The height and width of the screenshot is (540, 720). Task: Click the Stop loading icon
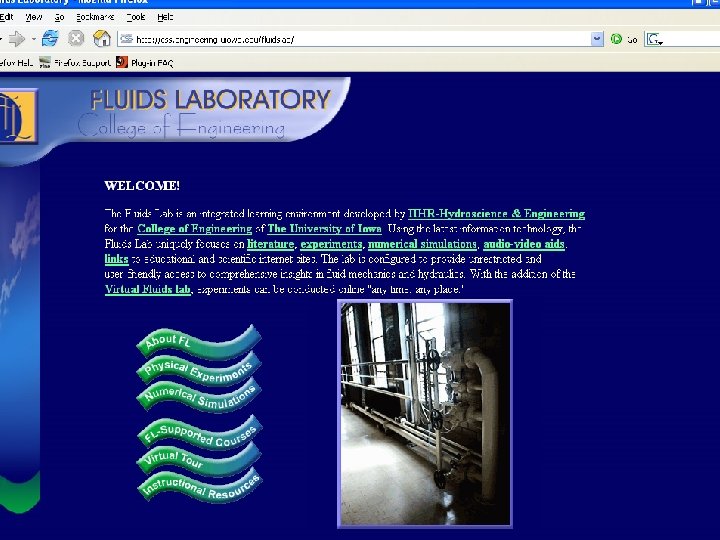point(76,39)
